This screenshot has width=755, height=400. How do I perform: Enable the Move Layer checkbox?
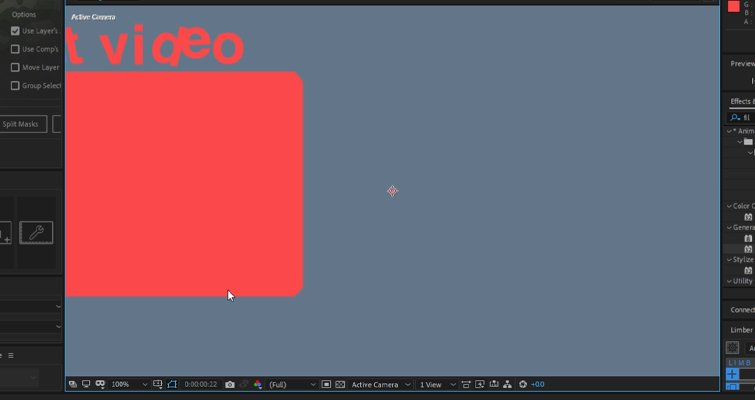click(x=15, y=67)
